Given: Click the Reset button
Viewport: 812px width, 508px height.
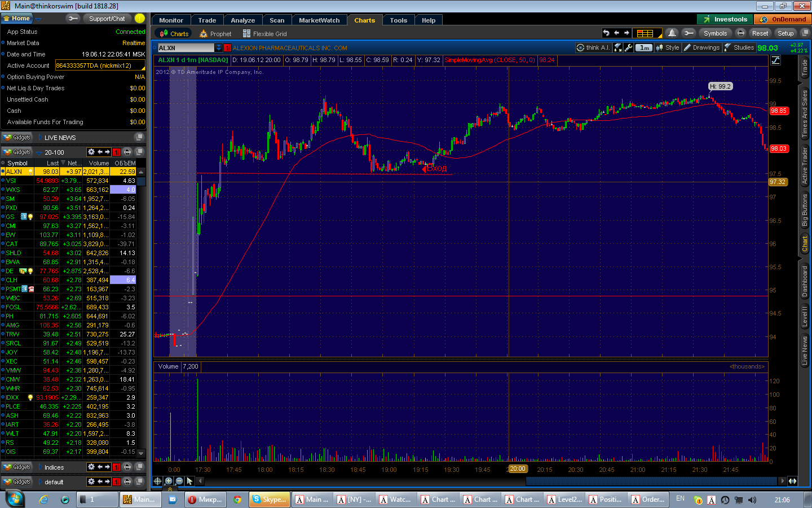Looking at the screenshot, I should 760,33.
